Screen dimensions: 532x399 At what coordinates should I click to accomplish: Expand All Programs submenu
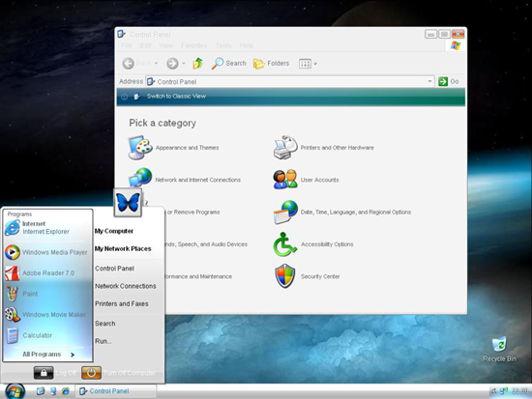48,355
